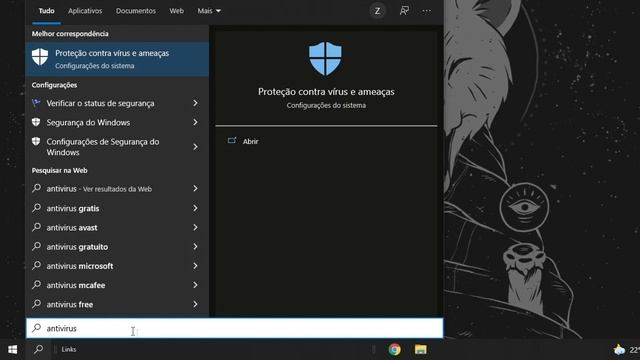640x360 pixels.
Task: Expand the Segurança do Windows chevron
Action: 196,122
